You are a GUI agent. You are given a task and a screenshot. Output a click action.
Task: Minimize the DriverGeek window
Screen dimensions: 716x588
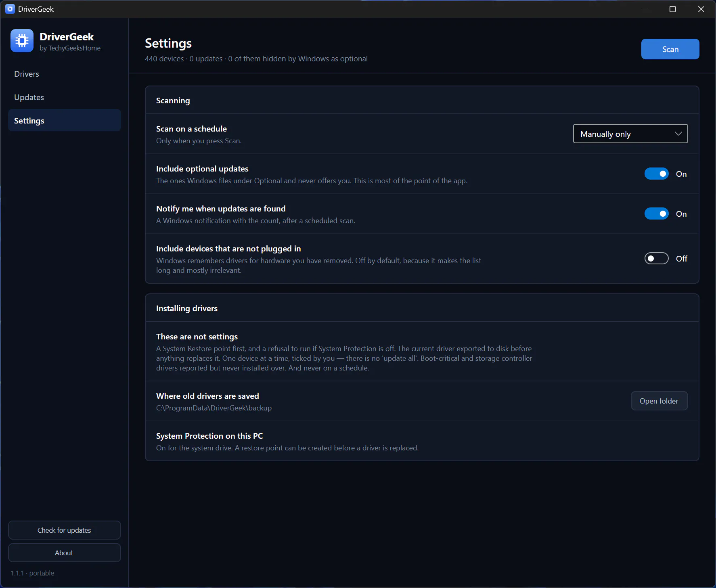[645, 9]
